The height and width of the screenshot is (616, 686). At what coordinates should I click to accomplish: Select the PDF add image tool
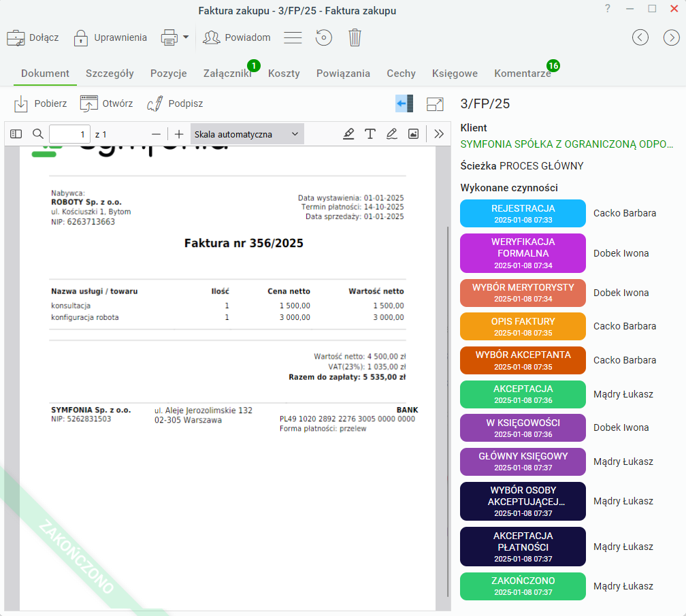pyautogui.click(x=414, y=134)
